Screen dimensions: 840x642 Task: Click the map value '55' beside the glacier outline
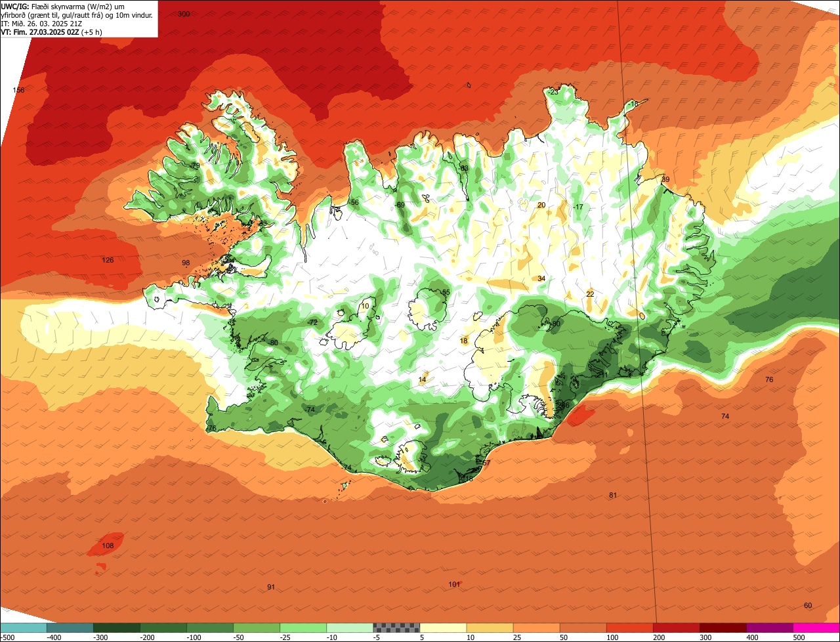[x=446, y=292]
